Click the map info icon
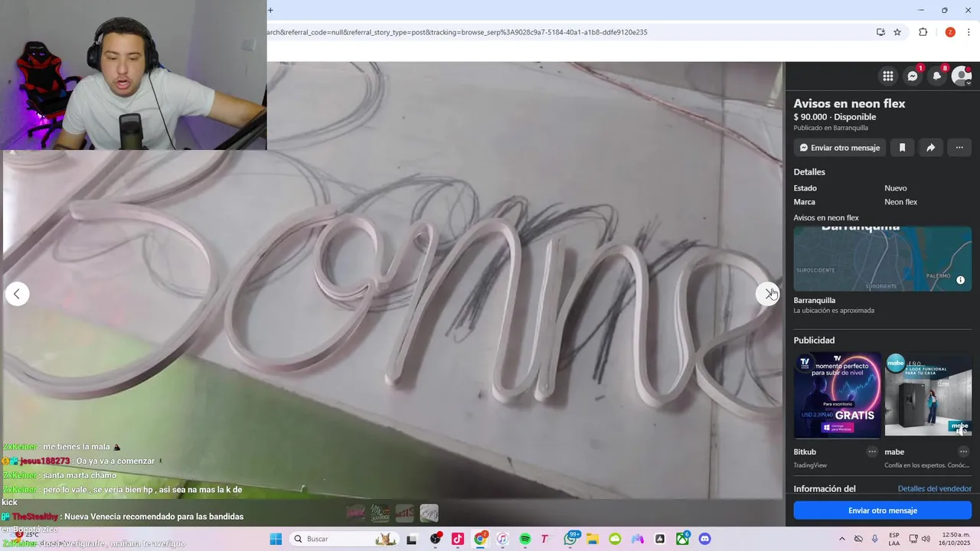Viewport: 980px width, 551px height. (960, 280)
